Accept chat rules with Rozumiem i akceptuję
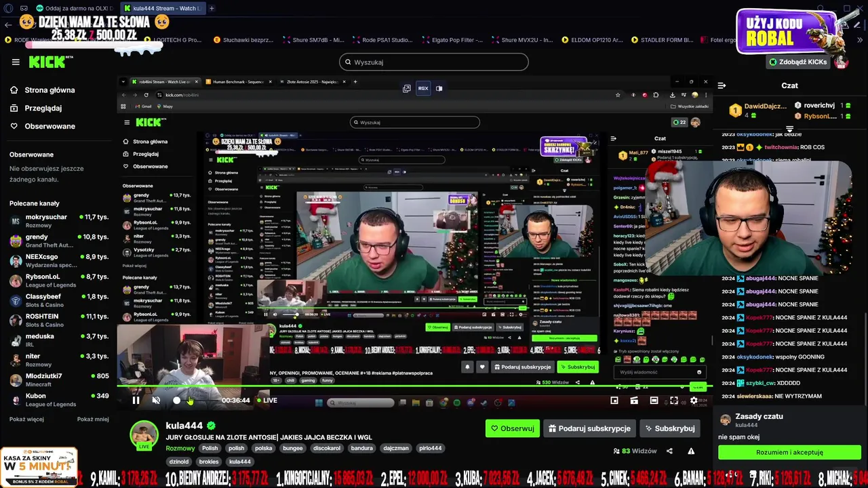This screenshot has width=868, height=488. point(789,452)
